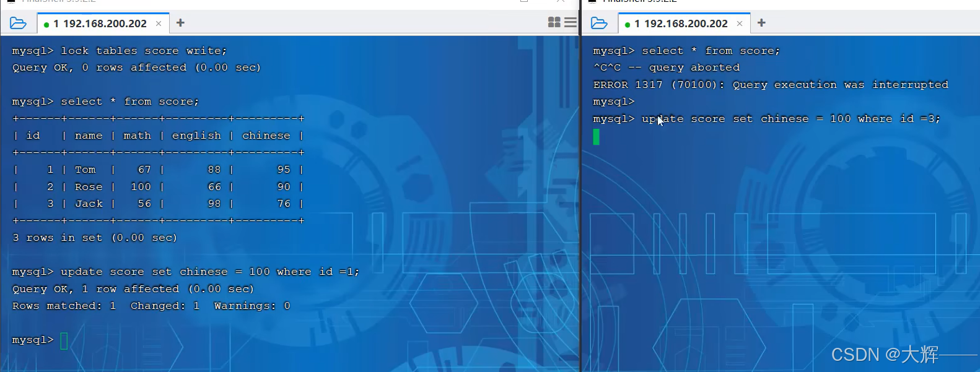The height and width of the screenshot is (372, 980).
Task: Click the 'chinese' column header
Action: point(266,136)
